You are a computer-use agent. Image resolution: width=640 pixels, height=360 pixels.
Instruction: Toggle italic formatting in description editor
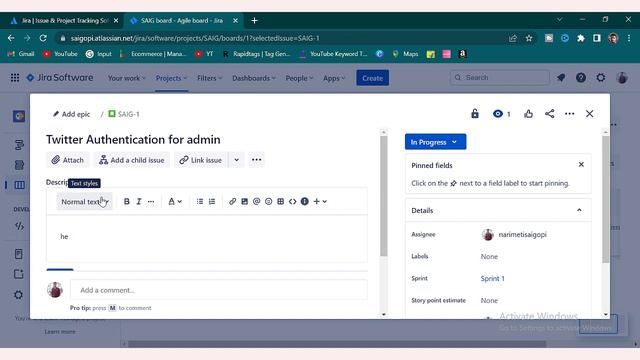click(139, 201)
